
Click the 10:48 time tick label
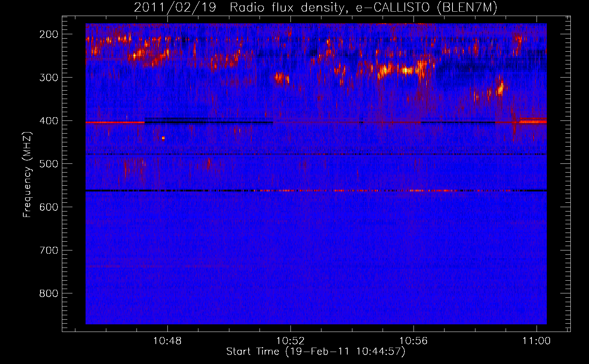pyautogui.click(x=167, y=341)
